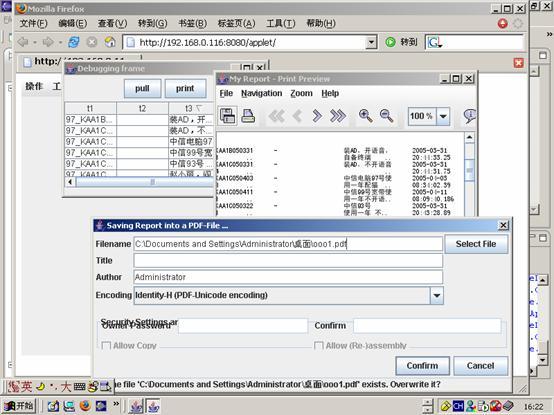
Task: Click the Select File button
Action: tap(476, 244)
